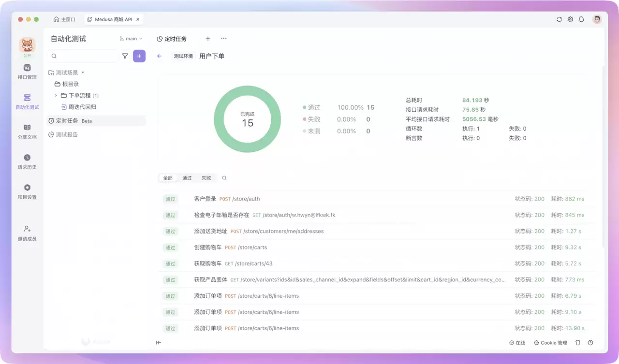Viewport: 619px width, 364px height.
Task: Open the 添加送货地址 result row
Action: [x=377, y=231]
